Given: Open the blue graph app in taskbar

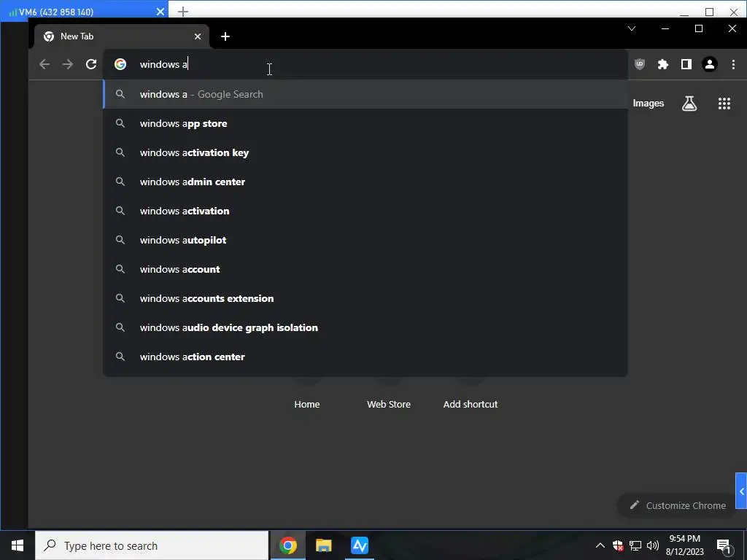Looking at the screenshot, I should pyautogui.click(x=360, y=545).
